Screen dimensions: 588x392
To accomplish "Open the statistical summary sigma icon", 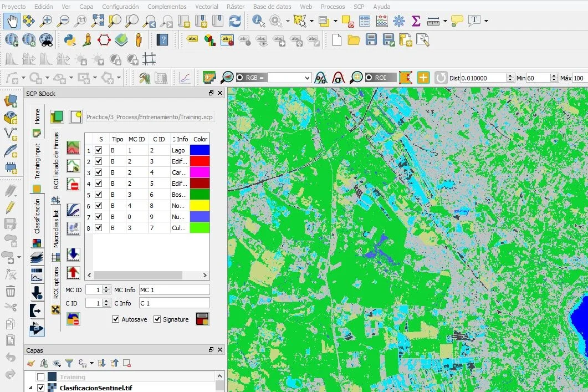I will point(416,21).
